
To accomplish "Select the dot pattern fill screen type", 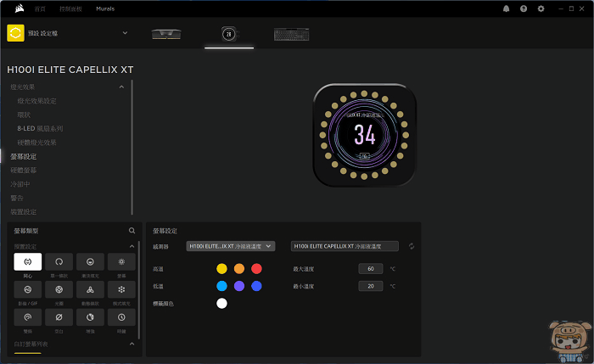I will 121,289.
